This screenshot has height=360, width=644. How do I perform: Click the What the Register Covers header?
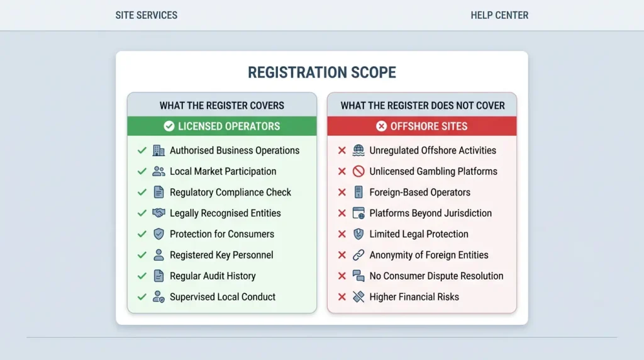click(x=222, y=106)
